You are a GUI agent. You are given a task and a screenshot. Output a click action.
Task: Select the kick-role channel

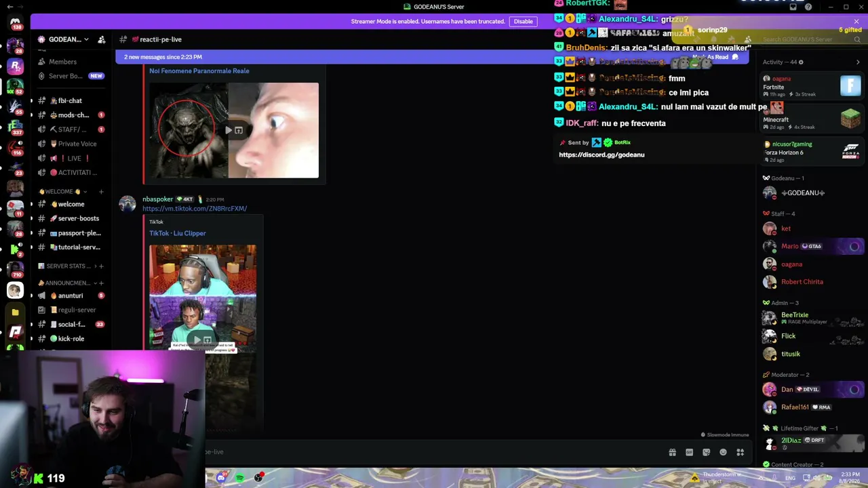(x=71, y=339)
